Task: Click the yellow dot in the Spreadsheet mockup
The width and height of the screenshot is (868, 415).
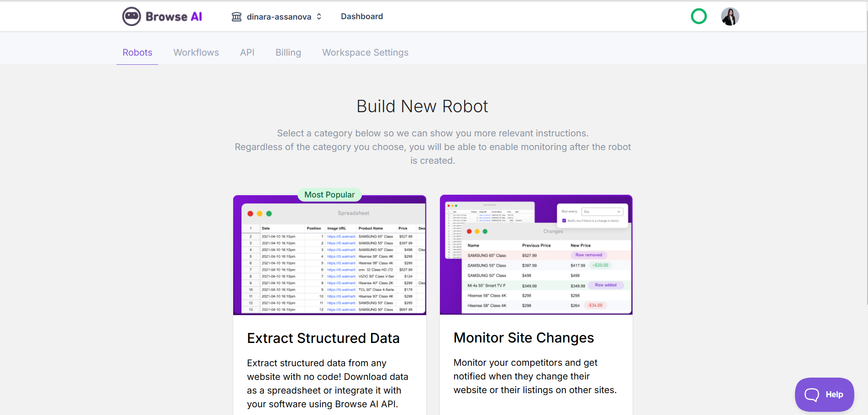Action: pos(260,213)
